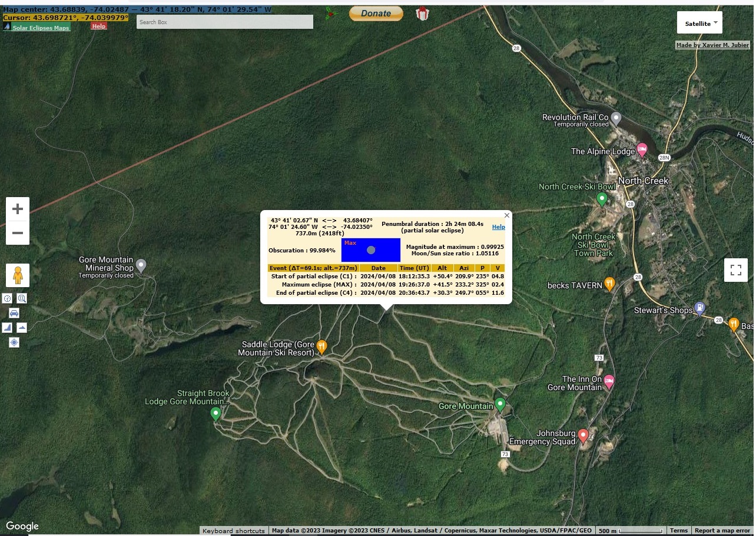Click the red Help link at top
This screenshot has height=536, width=756.
point(99,26)
